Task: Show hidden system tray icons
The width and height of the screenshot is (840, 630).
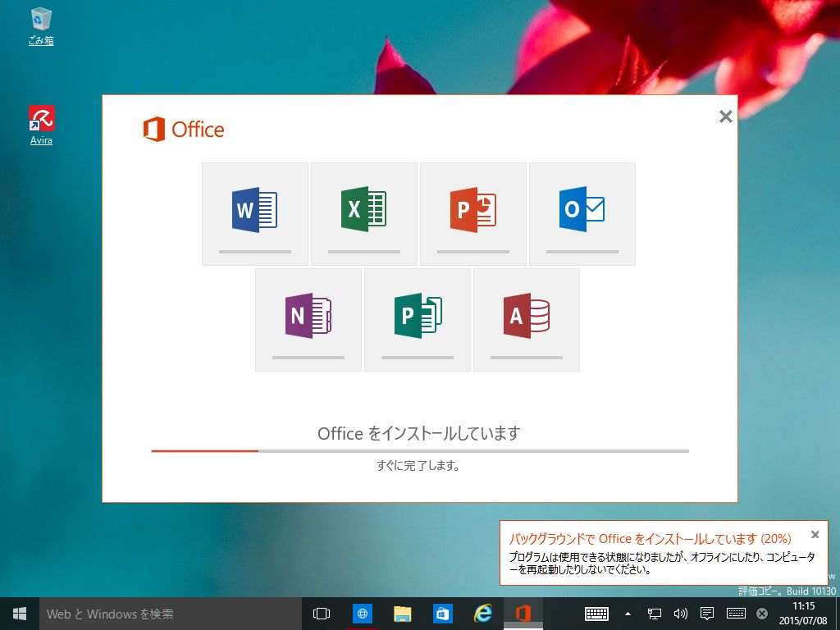Action: coord(628,614)
